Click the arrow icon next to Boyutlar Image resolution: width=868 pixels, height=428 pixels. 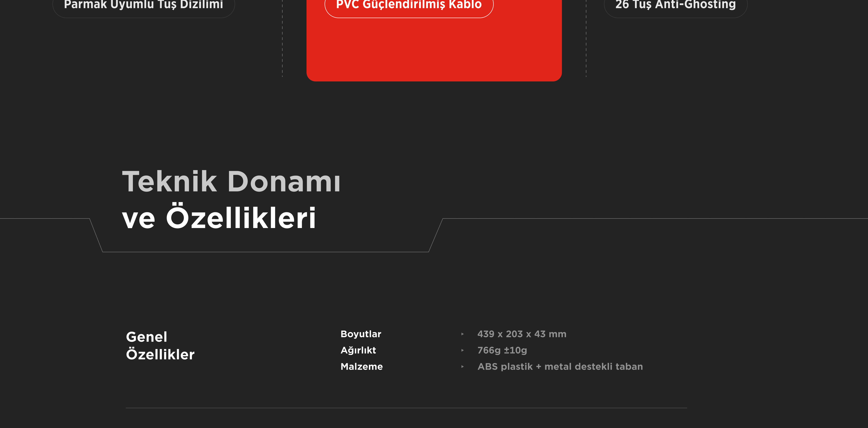tap(462, 334)
